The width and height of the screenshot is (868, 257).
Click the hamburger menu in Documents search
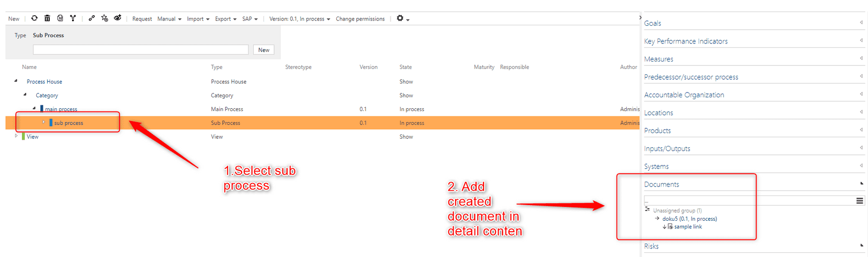pyautogui.click(x=859, y=201)
